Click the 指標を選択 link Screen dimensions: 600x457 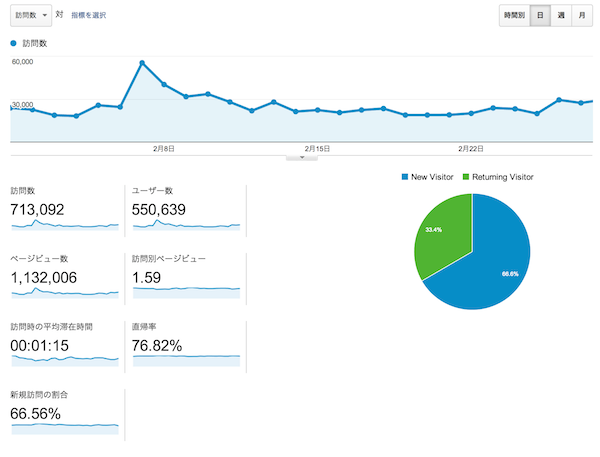pyautogui.click(x=88, y=16)
